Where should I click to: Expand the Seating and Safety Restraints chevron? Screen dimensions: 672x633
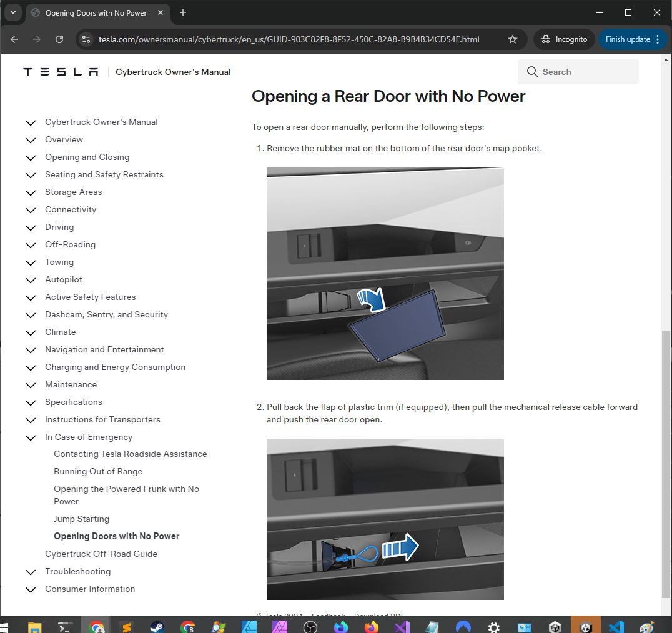point(31,175)
